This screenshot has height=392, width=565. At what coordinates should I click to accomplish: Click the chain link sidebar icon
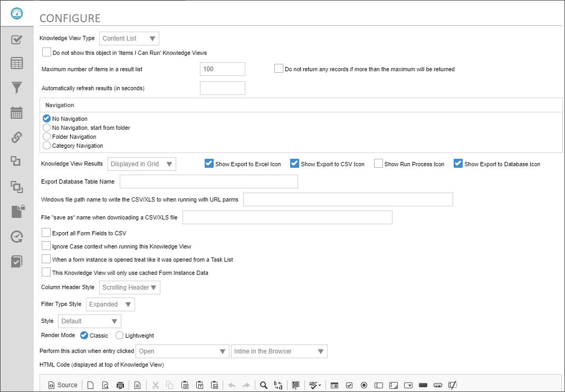click(17, 137)
